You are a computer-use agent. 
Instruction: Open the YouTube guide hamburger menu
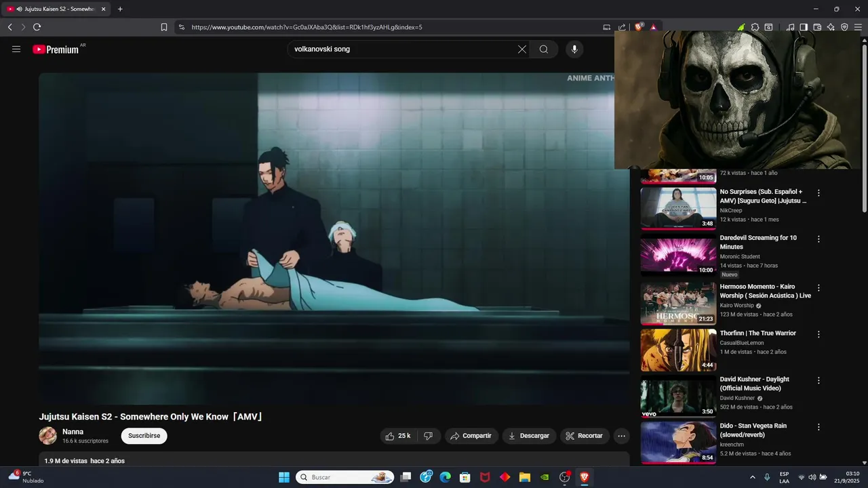[x=16, y=49]
